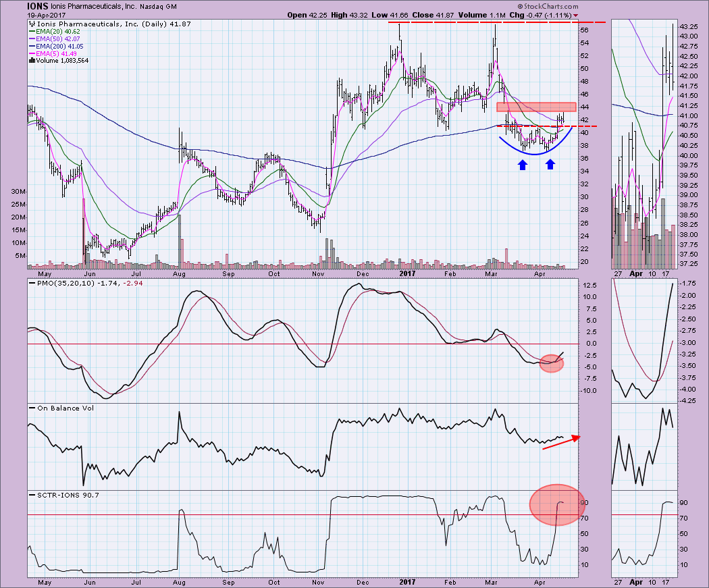Click the black line swatch before the PMO(35,20,10) label
Image resolution: width=709 pixels, height=588 pixels.
[x=32, y=283]
